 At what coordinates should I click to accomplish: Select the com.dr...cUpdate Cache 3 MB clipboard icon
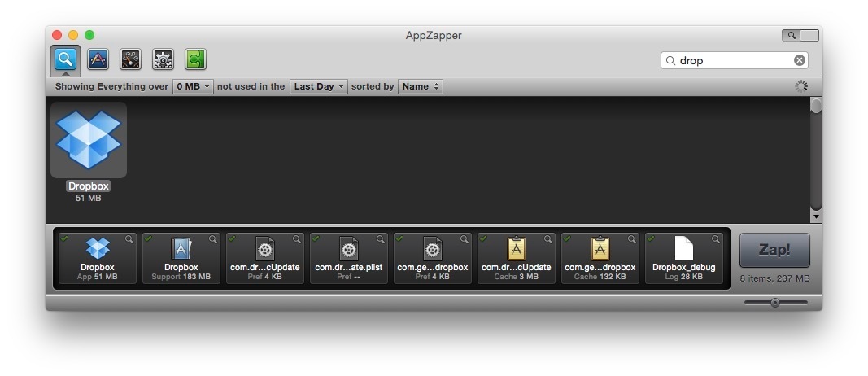point(517,249)
